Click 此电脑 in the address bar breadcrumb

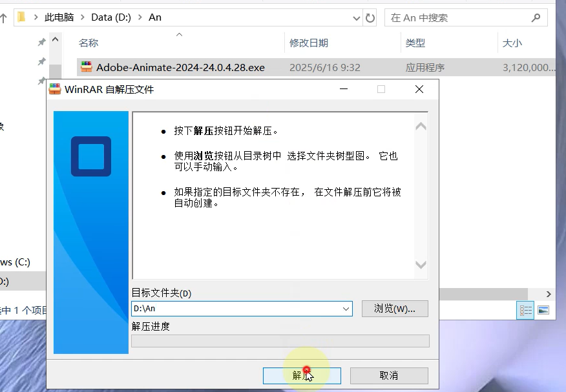pyautogui.click(x=59, y=17)
